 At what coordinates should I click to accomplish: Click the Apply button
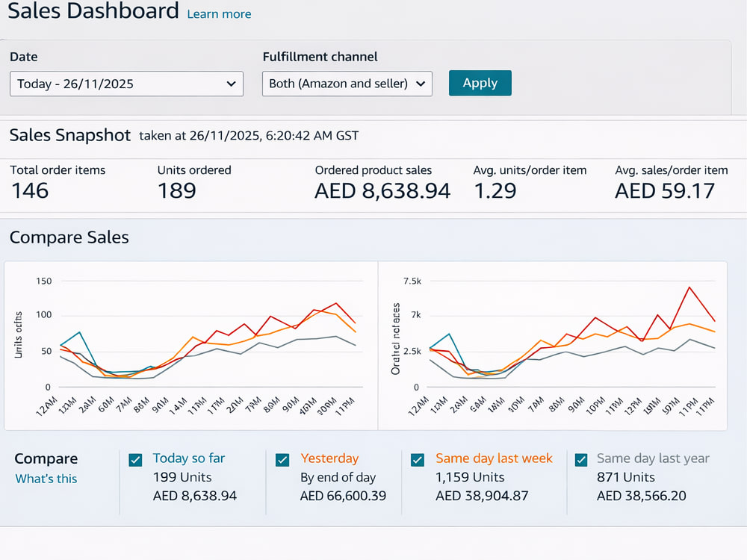pos(480,83)
